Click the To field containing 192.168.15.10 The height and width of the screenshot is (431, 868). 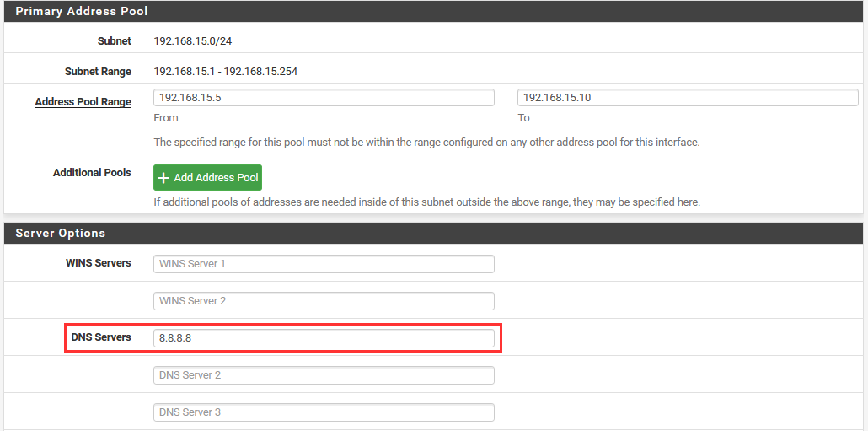(x=688, y=98)
